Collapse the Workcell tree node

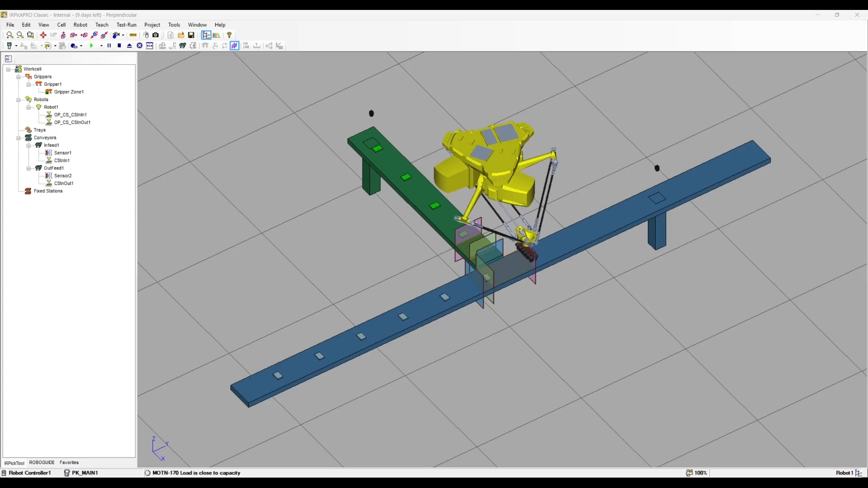point(8,69)
